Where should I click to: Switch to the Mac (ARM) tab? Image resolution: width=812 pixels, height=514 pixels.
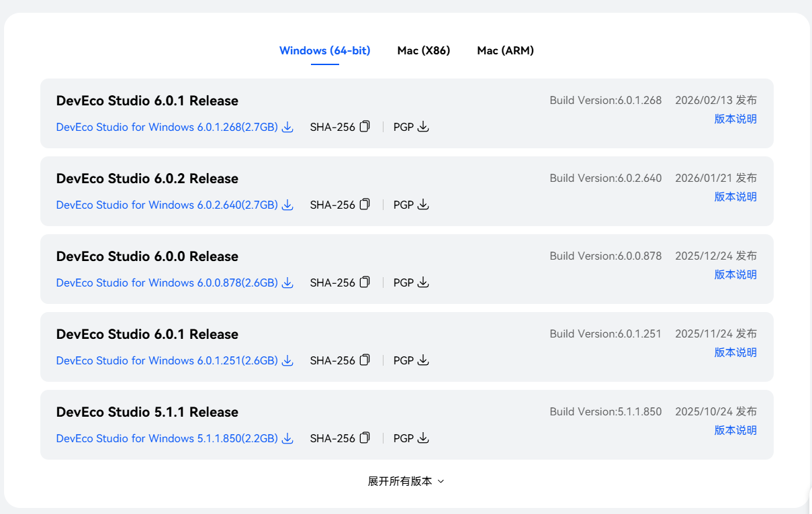tap(506, 50)
